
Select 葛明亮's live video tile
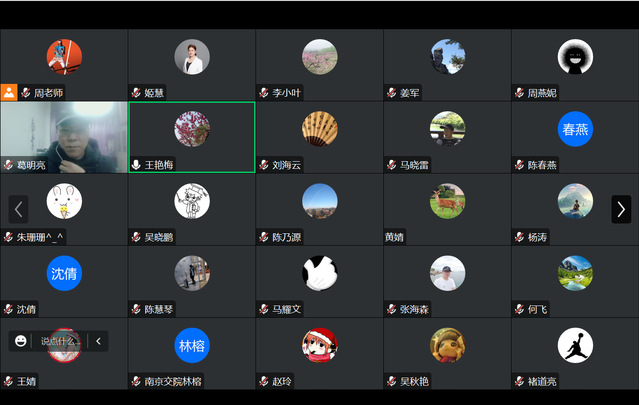coord(64,132)
